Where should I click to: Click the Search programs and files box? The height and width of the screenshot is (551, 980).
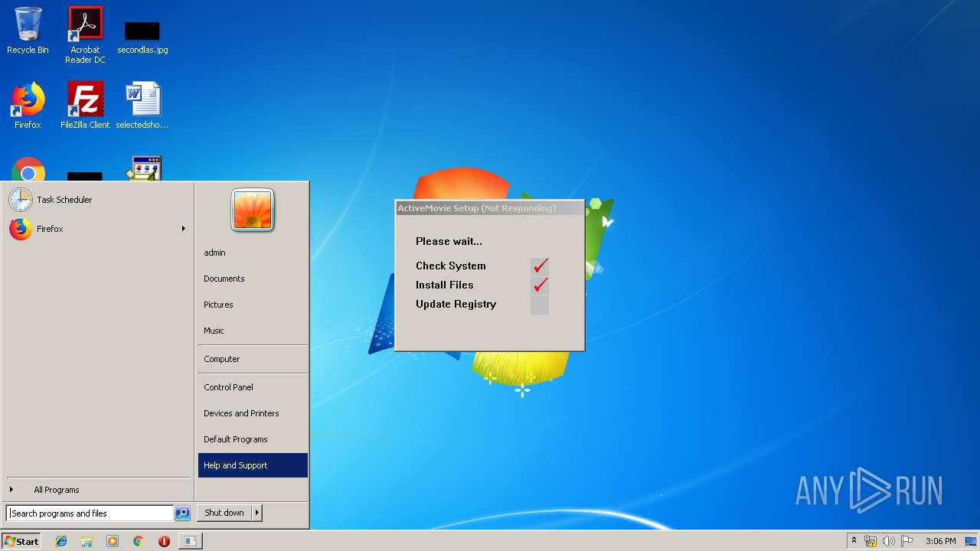(90, 514)
